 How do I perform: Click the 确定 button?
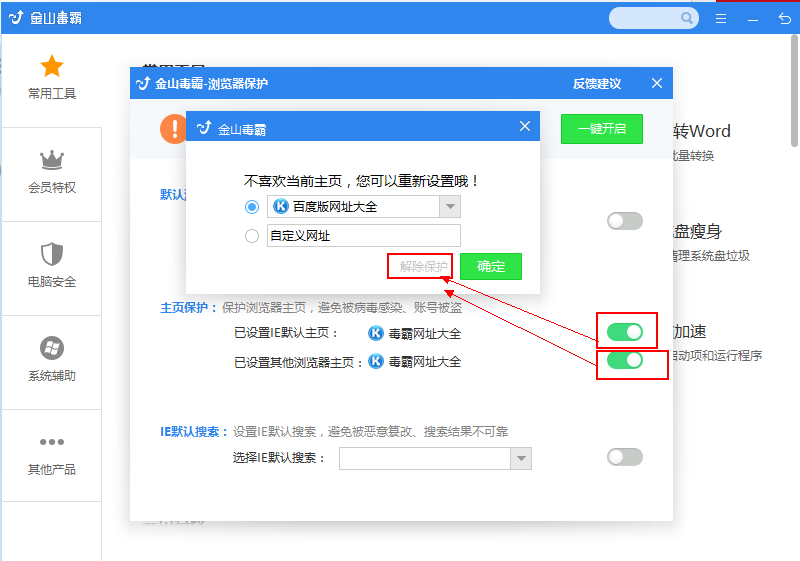coord(491,266)
